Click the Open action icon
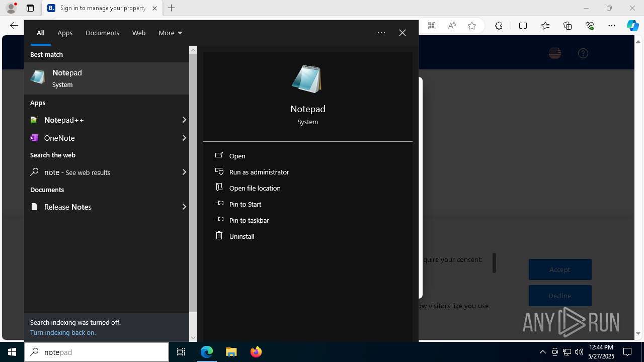Screen dimensions: 644x362 pyautogui.click(x=219, y=155)
